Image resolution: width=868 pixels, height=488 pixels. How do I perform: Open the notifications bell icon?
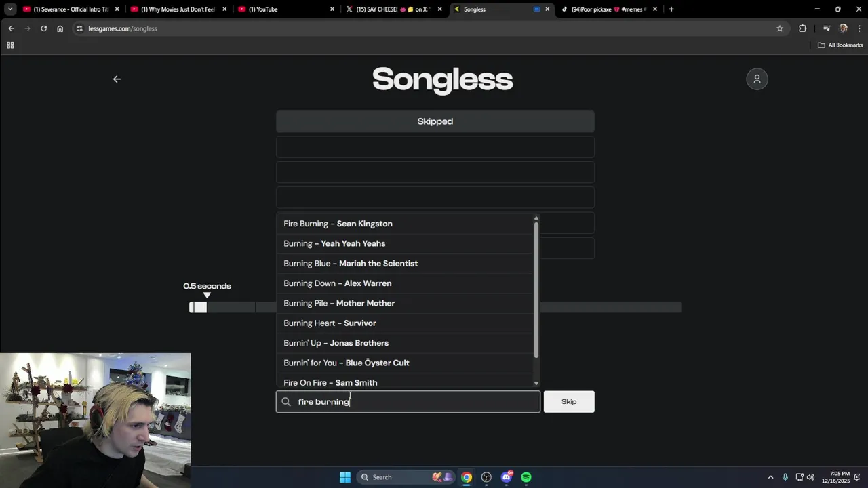pyautogui.click(x=858, y=477)
